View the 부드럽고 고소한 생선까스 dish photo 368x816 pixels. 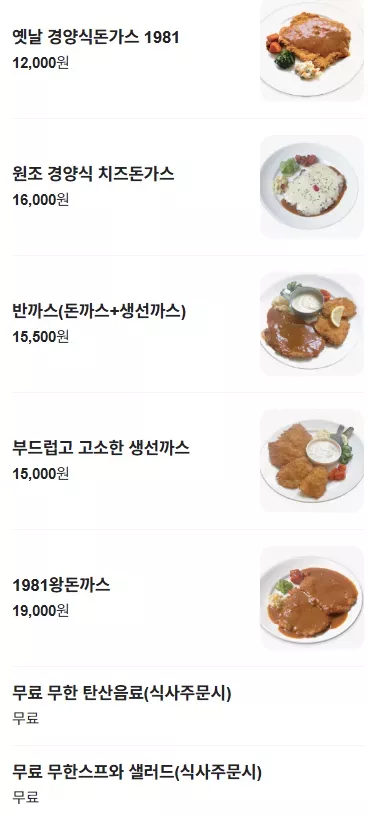(312, 461)
